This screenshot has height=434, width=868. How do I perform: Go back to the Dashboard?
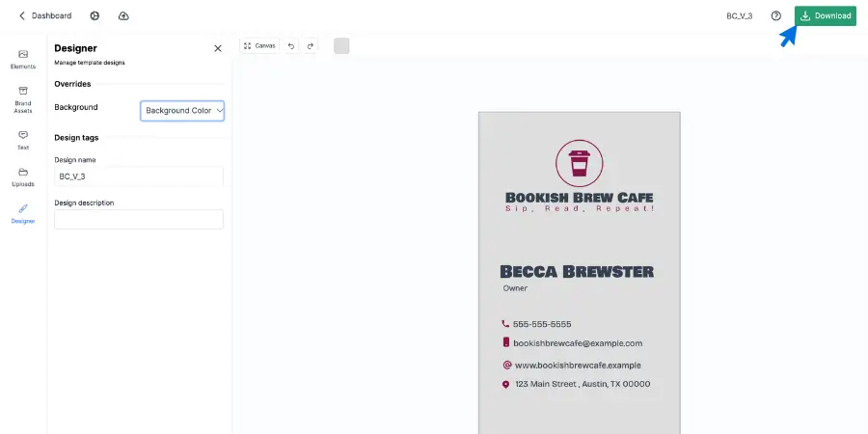point(44,16)
